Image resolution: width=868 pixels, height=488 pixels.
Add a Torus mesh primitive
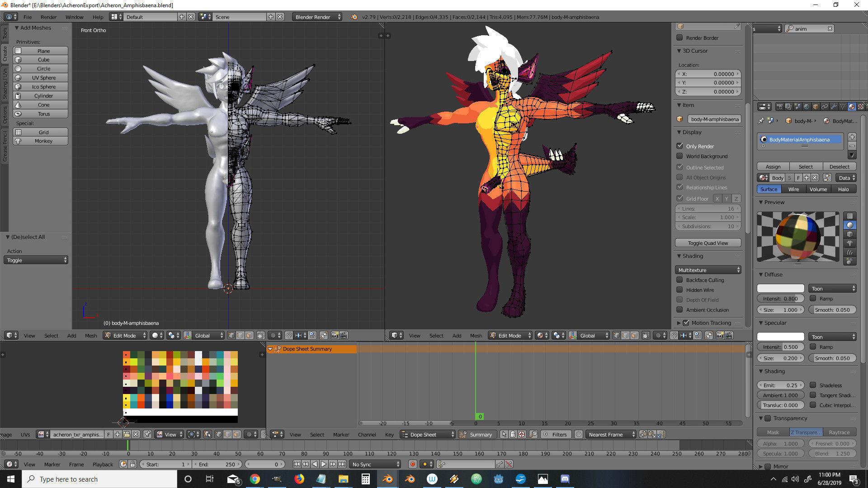point(41,114)
